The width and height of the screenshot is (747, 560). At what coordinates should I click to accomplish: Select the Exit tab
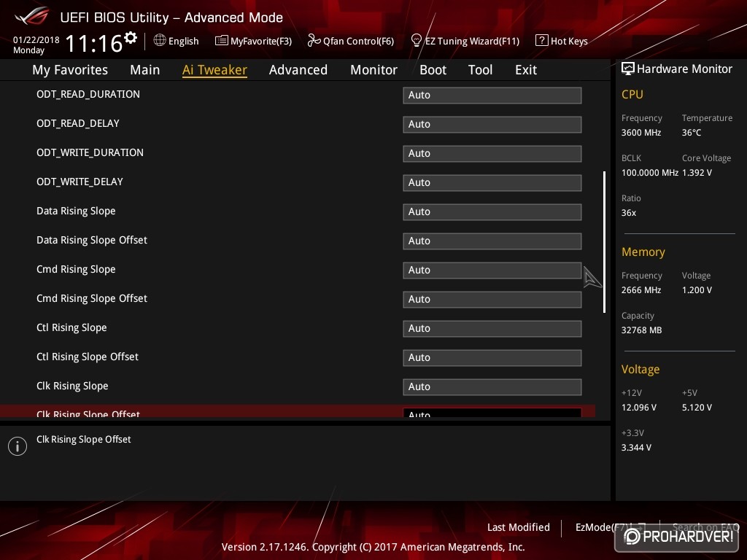tap(526, 70)
